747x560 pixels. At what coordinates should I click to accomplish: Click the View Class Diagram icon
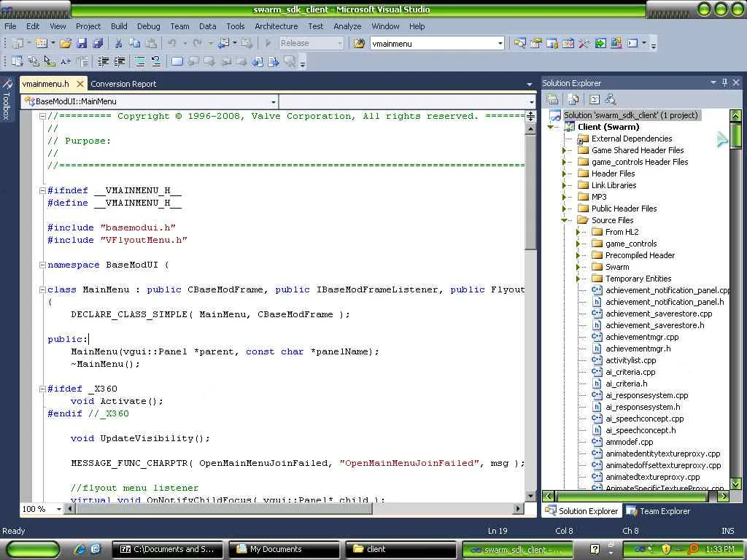(611, 99)
